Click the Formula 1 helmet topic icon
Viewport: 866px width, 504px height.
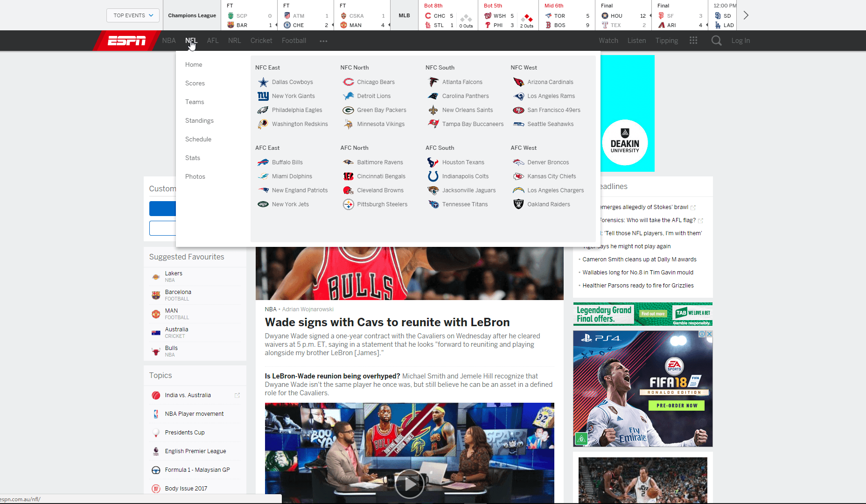(x=156, y=470)
